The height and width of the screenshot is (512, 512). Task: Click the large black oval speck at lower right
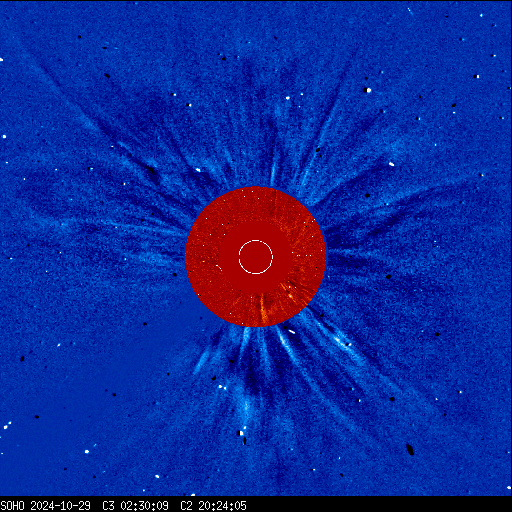tap(410, 449)
